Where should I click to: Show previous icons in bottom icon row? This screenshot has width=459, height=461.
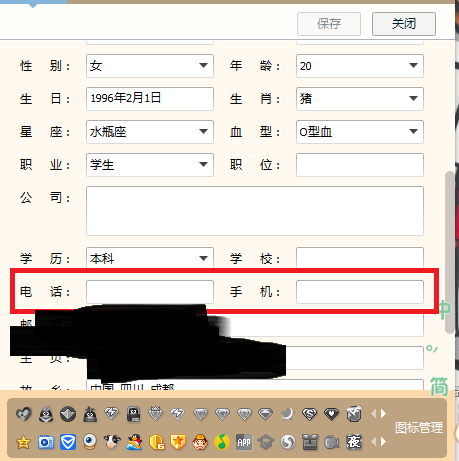374,442
